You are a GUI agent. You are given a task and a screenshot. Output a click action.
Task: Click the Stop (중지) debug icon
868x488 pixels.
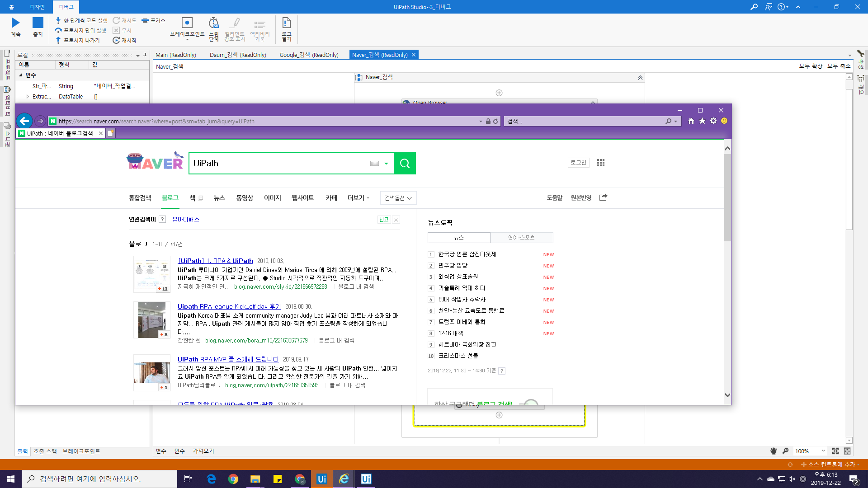pyautogui.click(x=38, y=23)
